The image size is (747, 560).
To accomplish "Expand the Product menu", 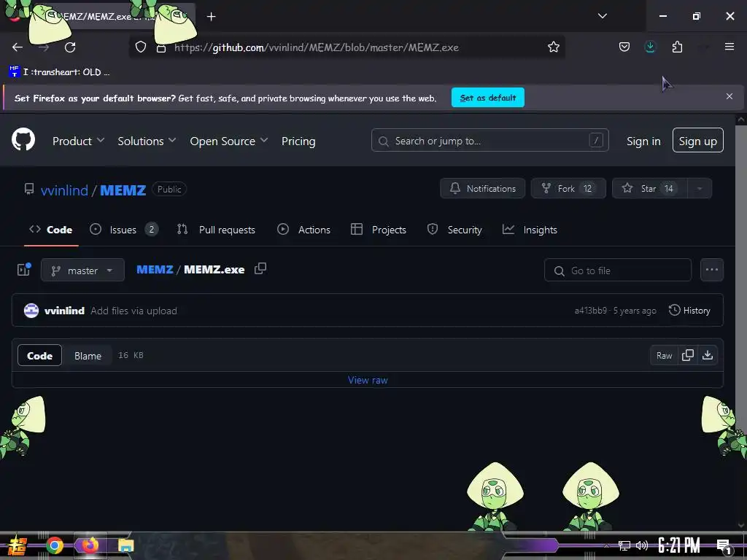I will point(78,141).
